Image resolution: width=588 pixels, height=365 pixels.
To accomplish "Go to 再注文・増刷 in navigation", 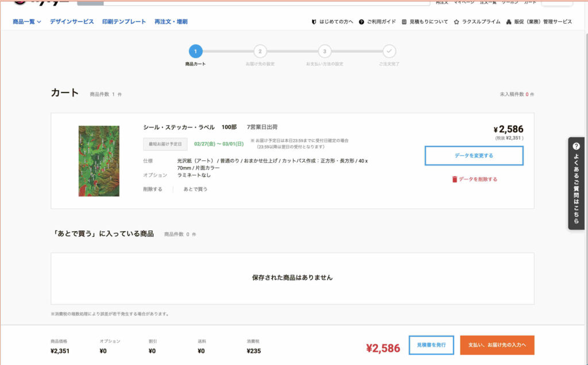I will (171, 22).
